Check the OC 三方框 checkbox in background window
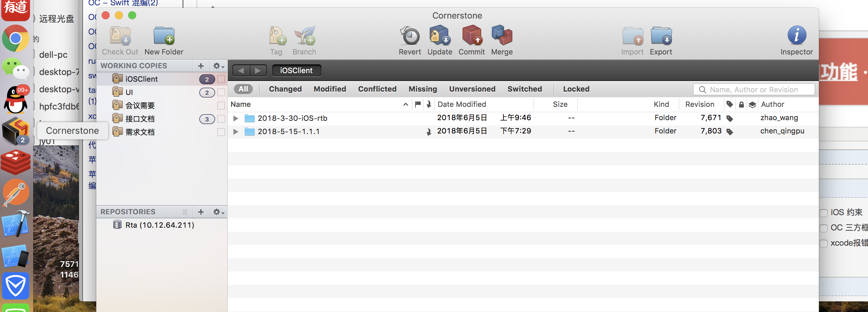The image size is (868, 312). pos(824,228)
